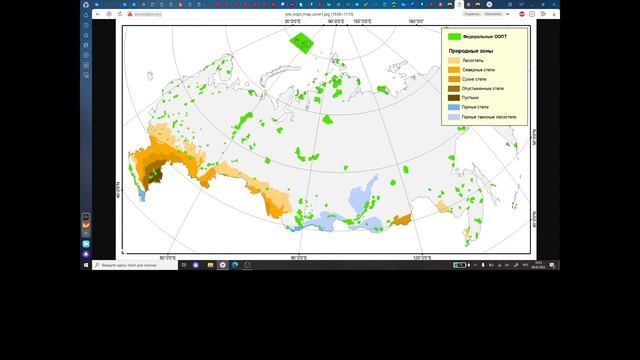This screenshot has width=640, height=360.
Task: Click the 'Лесостепь' legend label
Action: [473, 60]
